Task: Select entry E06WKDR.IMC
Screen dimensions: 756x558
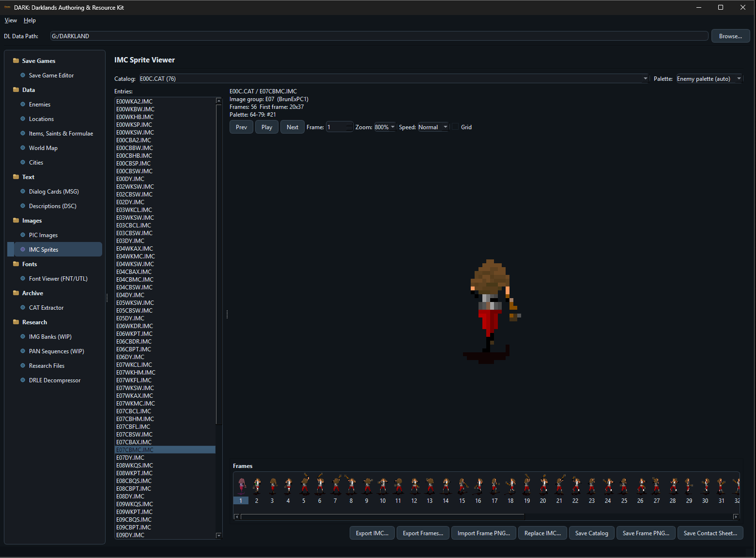Action: [165, 326]
